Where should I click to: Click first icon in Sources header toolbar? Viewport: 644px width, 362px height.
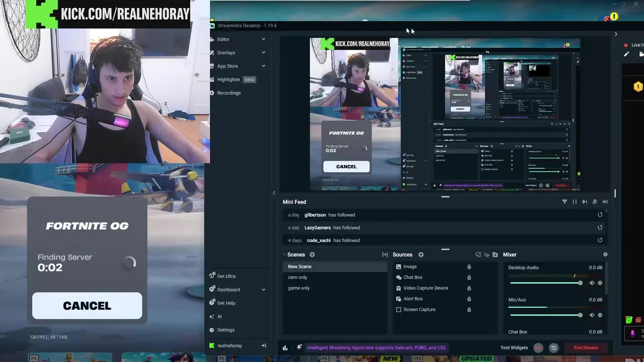click(478, 255)
